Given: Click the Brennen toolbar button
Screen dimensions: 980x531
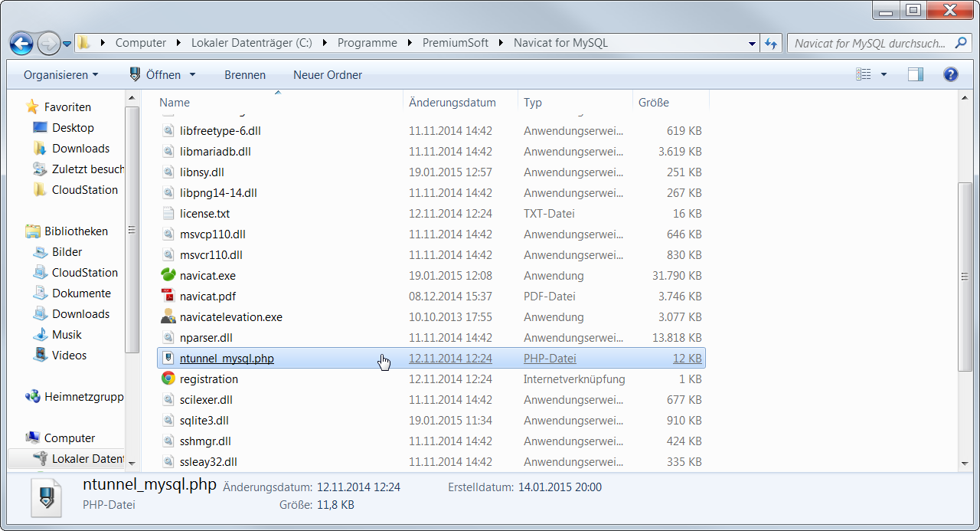Looking at the screenshot, I should tap(245, 74).
